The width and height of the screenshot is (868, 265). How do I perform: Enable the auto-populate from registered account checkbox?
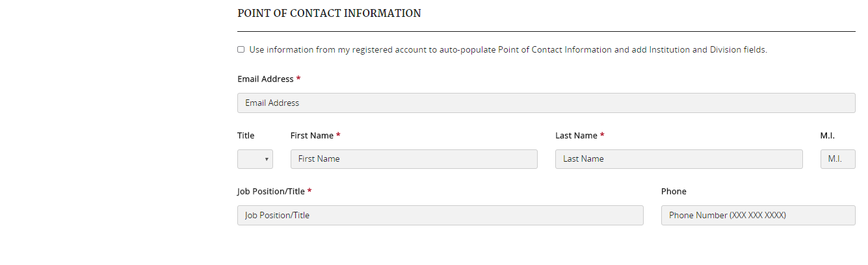click(x=241, y=49)
